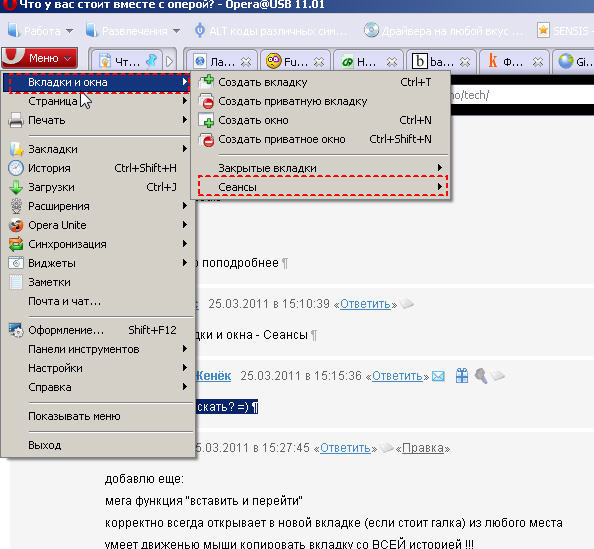Click Ответить link at 15:27:45
Image resolution: width=594 pixels, height=549 pixels.
[345, 448]
